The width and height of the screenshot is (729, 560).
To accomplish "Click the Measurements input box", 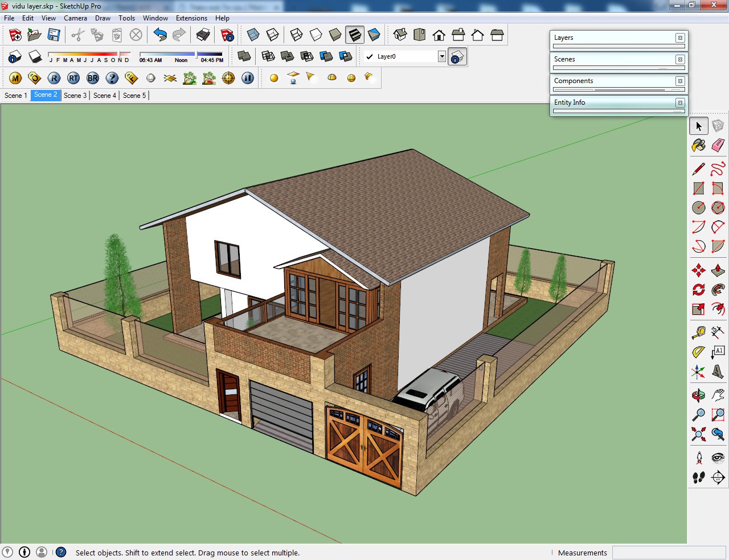I will coord(669,553).
